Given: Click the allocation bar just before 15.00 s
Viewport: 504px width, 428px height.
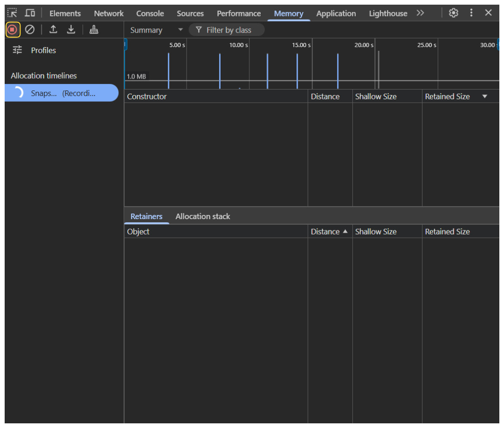Looking at the screenshot, I should point(297,71).
